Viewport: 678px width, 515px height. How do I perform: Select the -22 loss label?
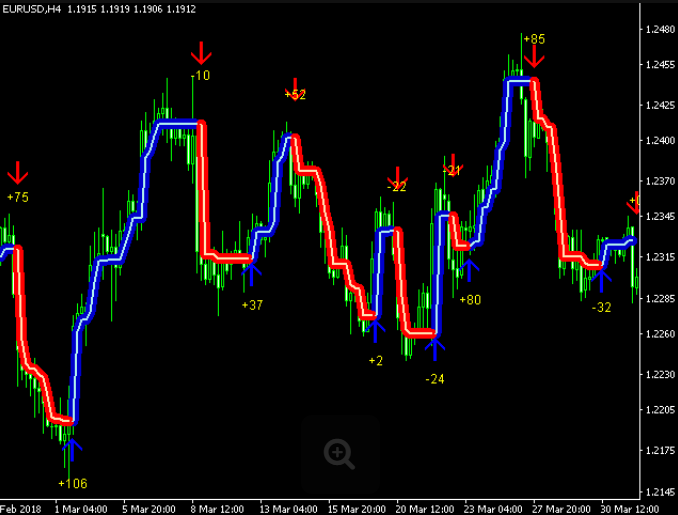coord(397,187)
